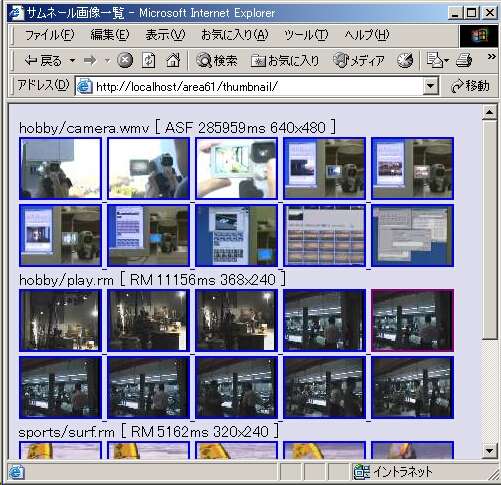501x485 pixels.
Task: Click the address field with localhost URL
Action: [x=249, y=87]
